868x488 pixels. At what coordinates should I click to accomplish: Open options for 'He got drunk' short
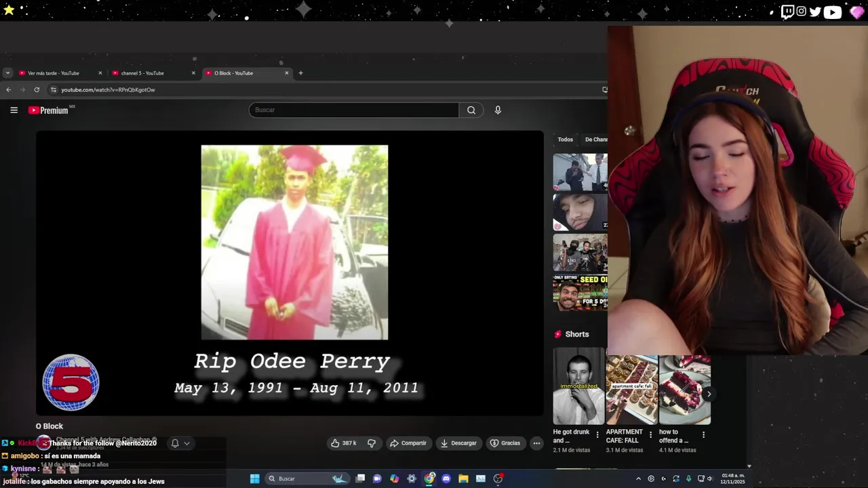(x=597, y=434)
